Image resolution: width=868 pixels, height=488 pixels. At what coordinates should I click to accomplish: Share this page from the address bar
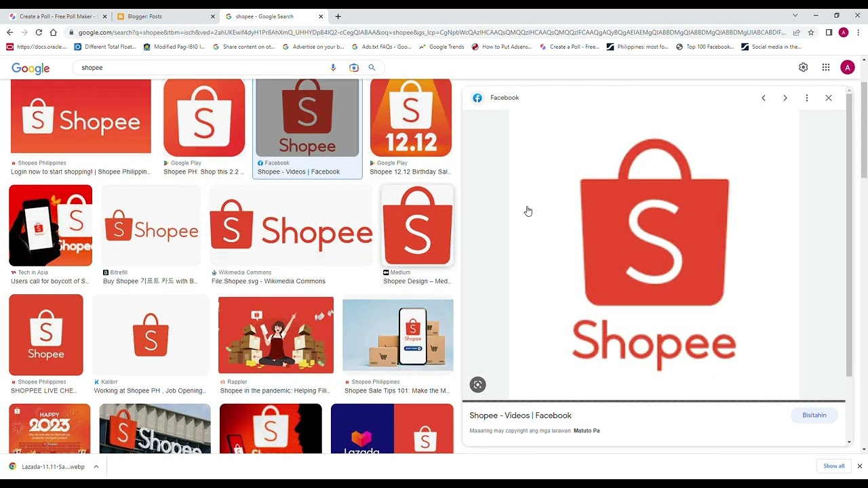[x=796, y=33]
